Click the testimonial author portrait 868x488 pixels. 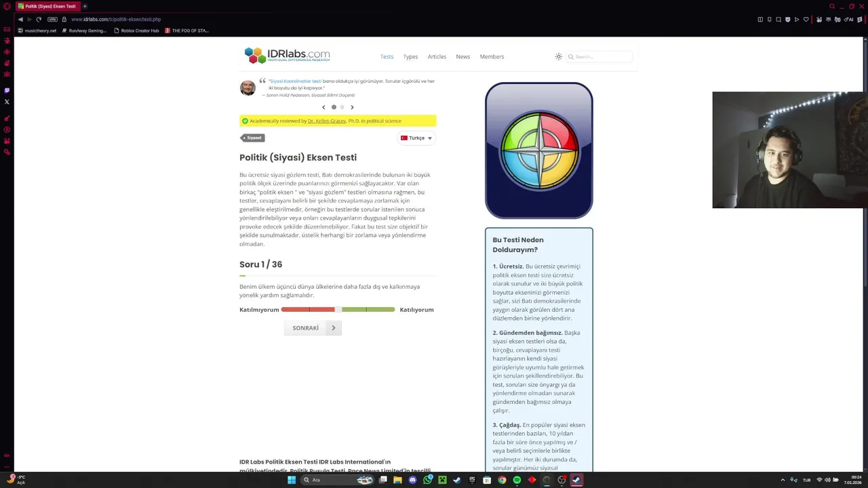(x=248, y=88)
